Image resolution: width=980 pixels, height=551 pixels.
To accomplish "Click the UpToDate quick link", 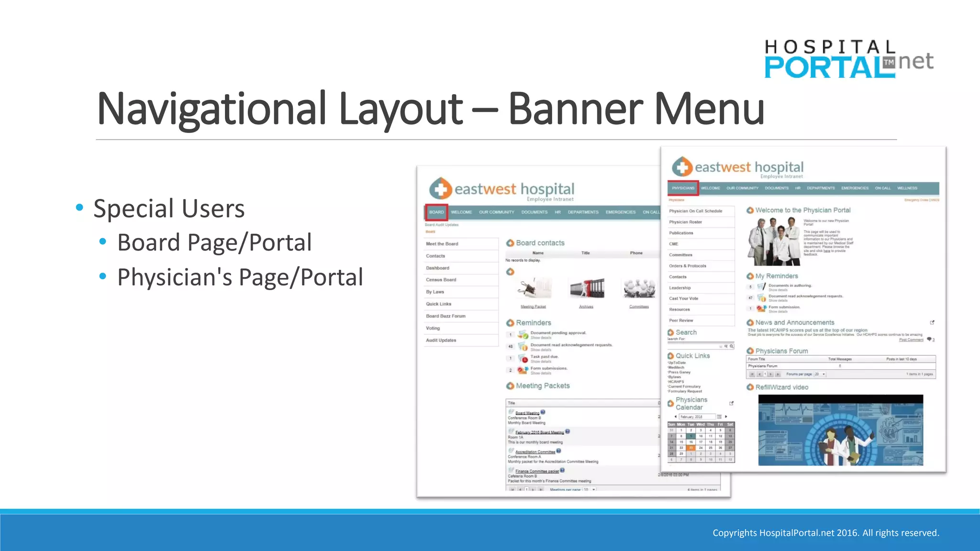I will pyautogui.click(x=677, y=363).
